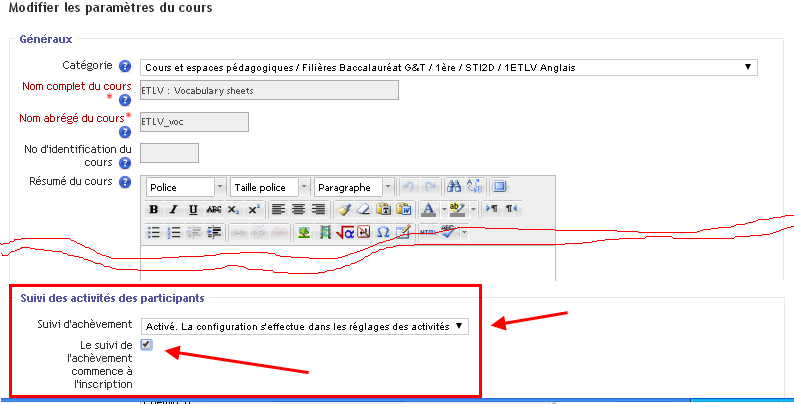Viewport: 794px width, 404px height.
Task: Click the text color A icon
Action: 429,209
